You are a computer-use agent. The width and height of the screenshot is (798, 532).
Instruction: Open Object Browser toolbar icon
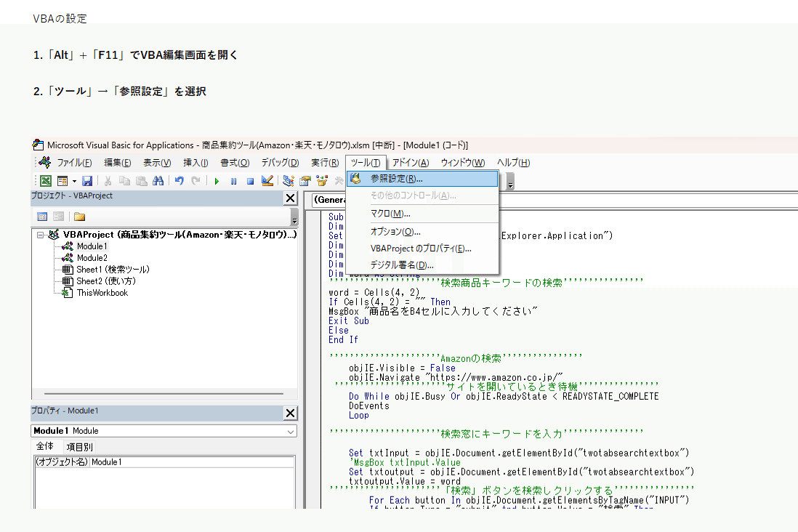tap(322, 181)
